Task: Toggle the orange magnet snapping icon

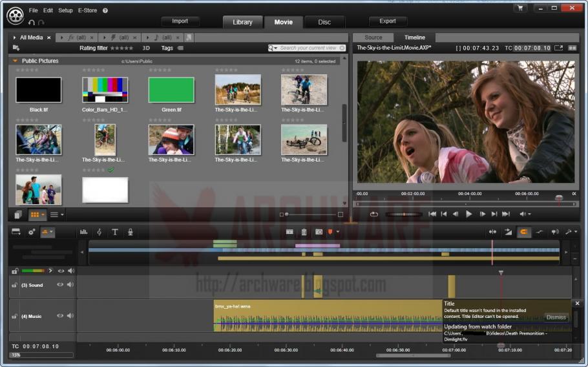Action: point(524,232)
